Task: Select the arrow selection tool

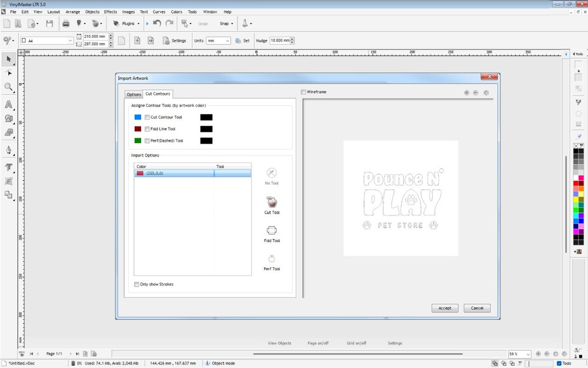Action: (x=8, y=59)
